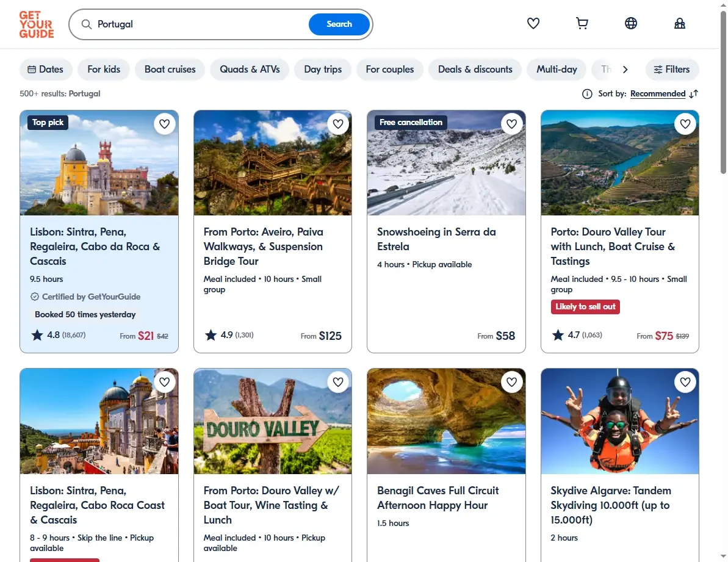Open the Dates filter picker
728x562 pixels.
46,69
